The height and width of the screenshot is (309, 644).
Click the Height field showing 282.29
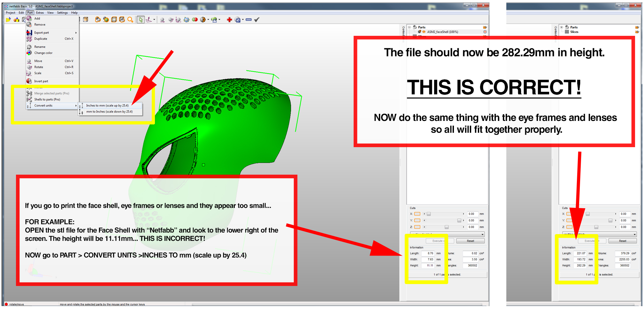pos(581,265)
